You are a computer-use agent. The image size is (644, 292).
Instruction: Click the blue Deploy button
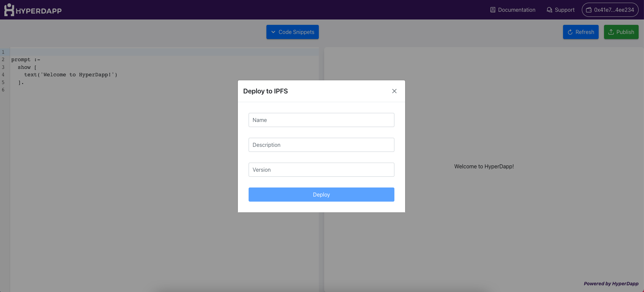[x=321, y=195]
